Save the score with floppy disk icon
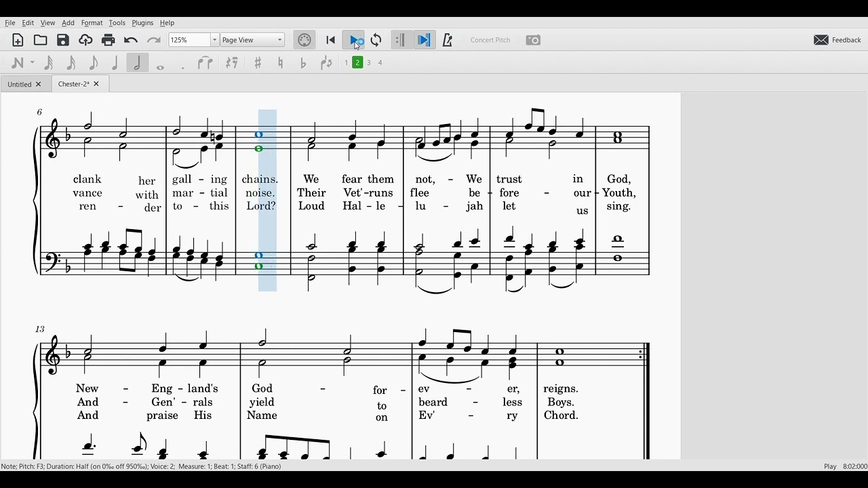 tap(63, 40)
